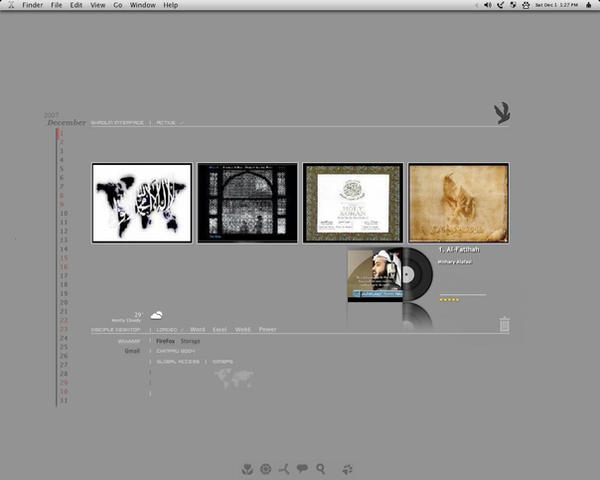Click the flying bird logo icon

tap(502, 113)
